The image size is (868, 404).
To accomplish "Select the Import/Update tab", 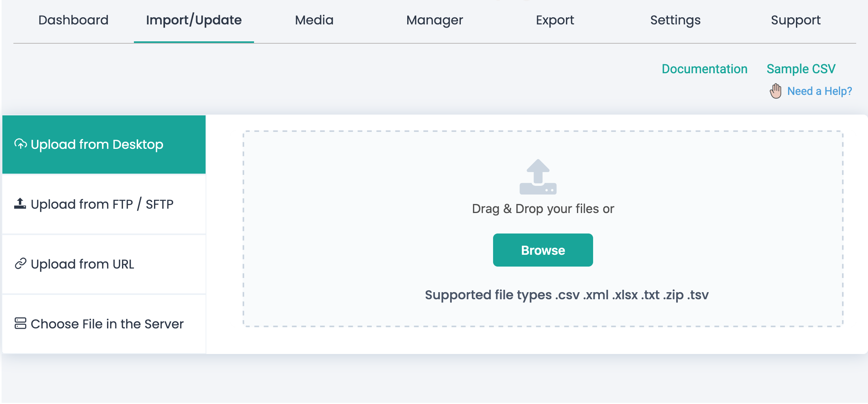I will (x=194, y=20).
